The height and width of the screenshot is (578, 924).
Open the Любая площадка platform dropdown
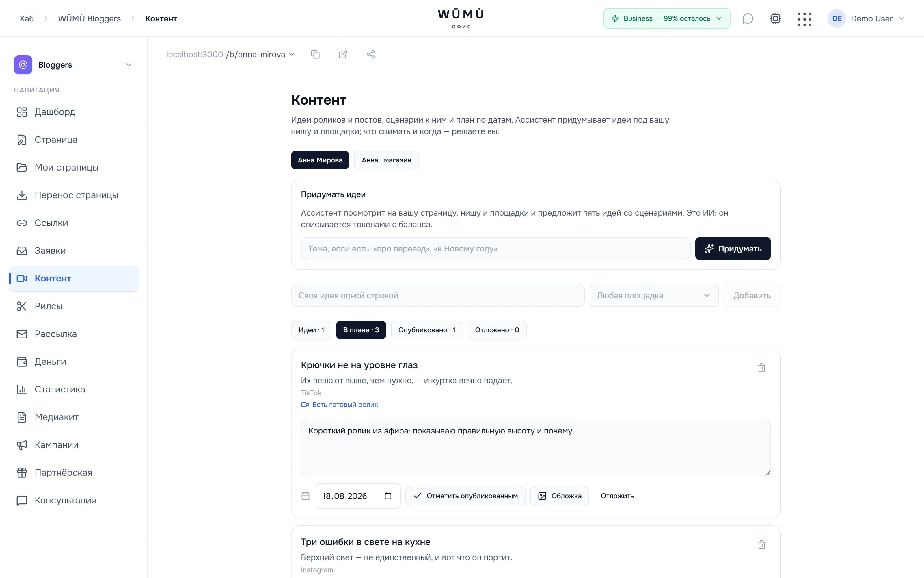pyautogui.click(x=654, y=295)
